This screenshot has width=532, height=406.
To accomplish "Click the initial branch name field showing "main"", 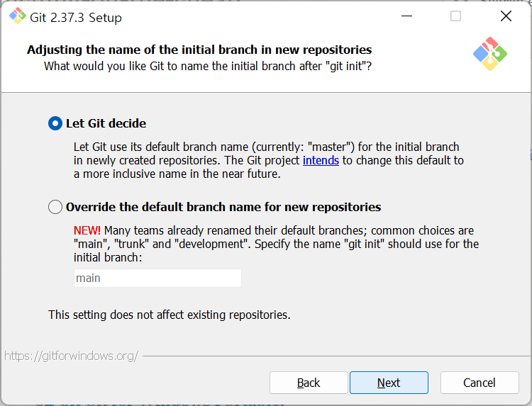I will pos(157,278).
